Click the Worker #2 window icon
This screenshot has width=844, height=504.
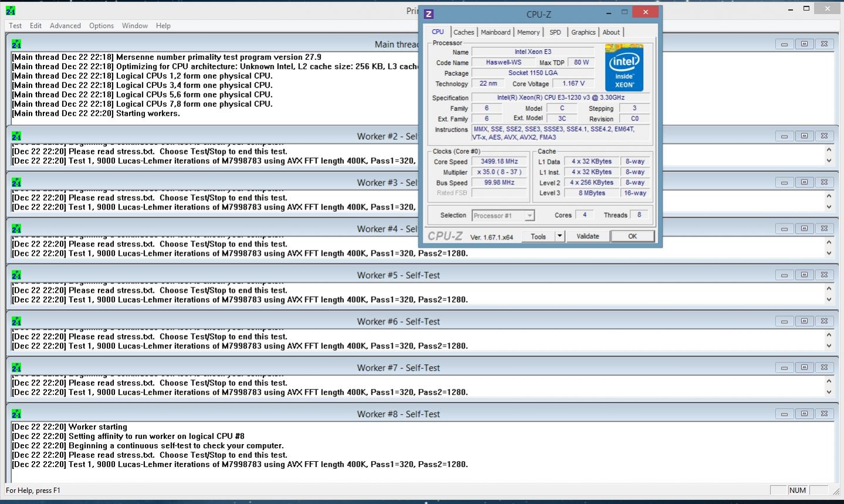(16, 136)
